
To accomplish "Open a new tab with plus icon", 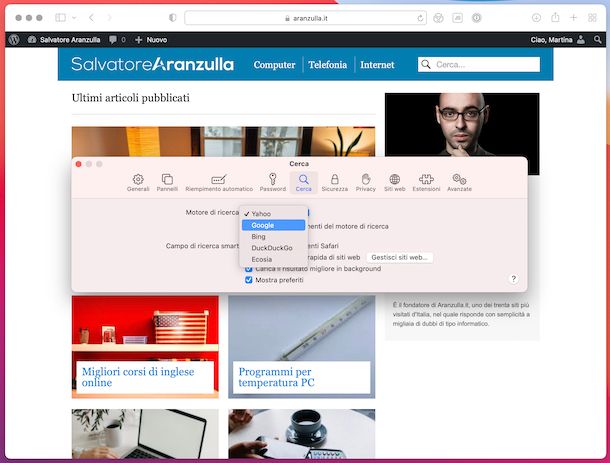I will 573,18.
